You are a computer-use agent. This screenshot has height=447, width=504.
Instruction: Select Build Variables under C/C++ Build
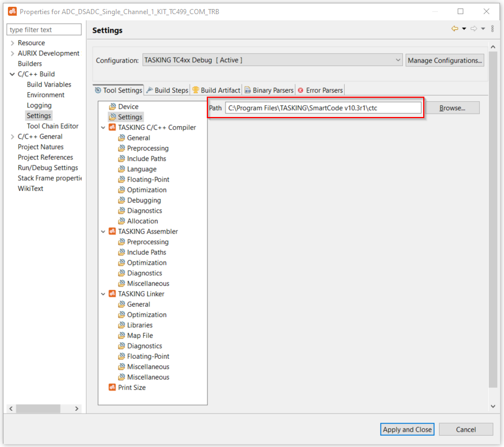coord(49,84)
